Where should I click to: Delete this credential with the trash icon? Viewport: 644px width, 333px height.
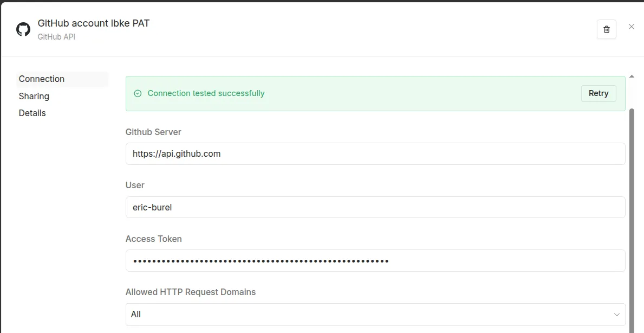tap(607, 29)
